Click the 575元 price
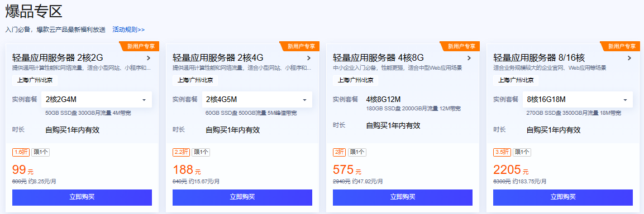Screen dimensions: 644x214 coord(347,170)
